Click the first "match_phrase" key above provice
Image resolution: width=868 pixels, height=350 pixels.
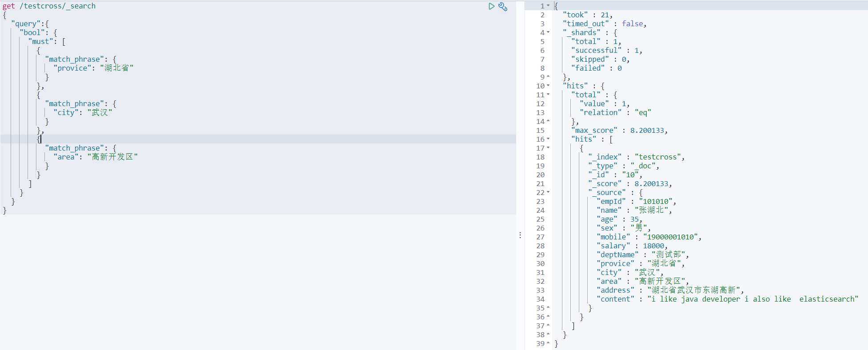pos(74,59)
